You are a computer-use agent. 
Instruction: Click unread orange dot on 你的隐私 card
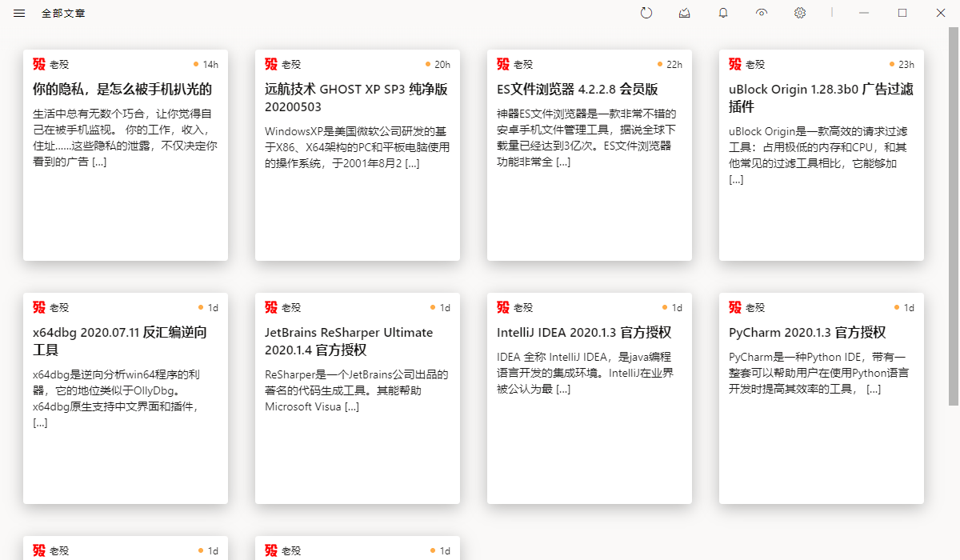point(196,64)
